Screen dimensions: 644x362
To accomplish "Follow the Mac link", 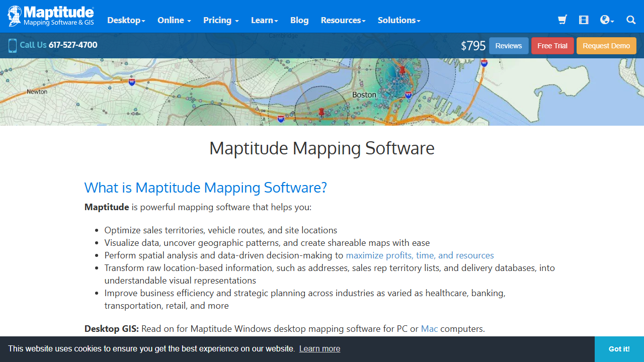I will click(429, 329).
